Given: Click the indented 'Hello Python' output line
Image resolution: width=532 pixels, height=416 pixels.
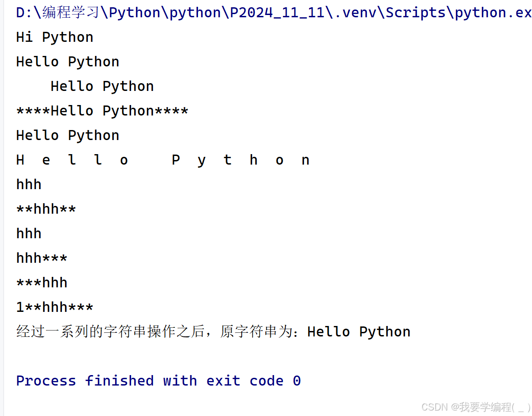Looking at the screenshot, I should pos(102,86).
